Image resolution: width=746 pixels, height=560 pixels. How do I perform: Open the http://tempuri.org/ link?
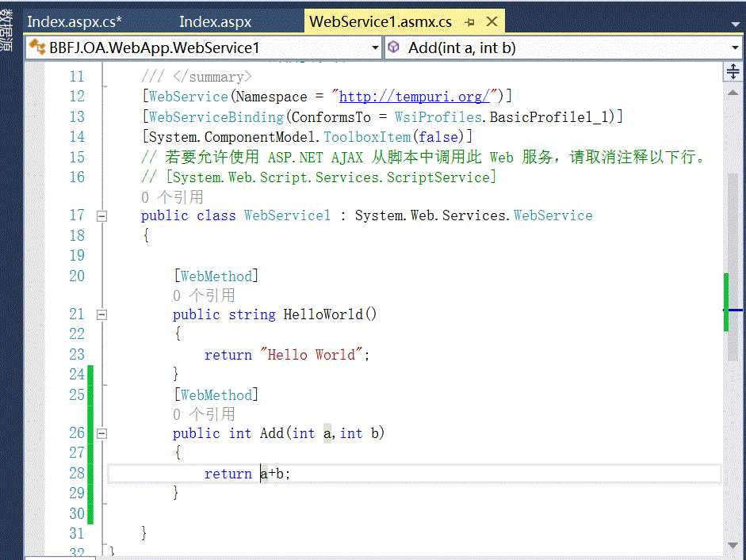(414, 97)
